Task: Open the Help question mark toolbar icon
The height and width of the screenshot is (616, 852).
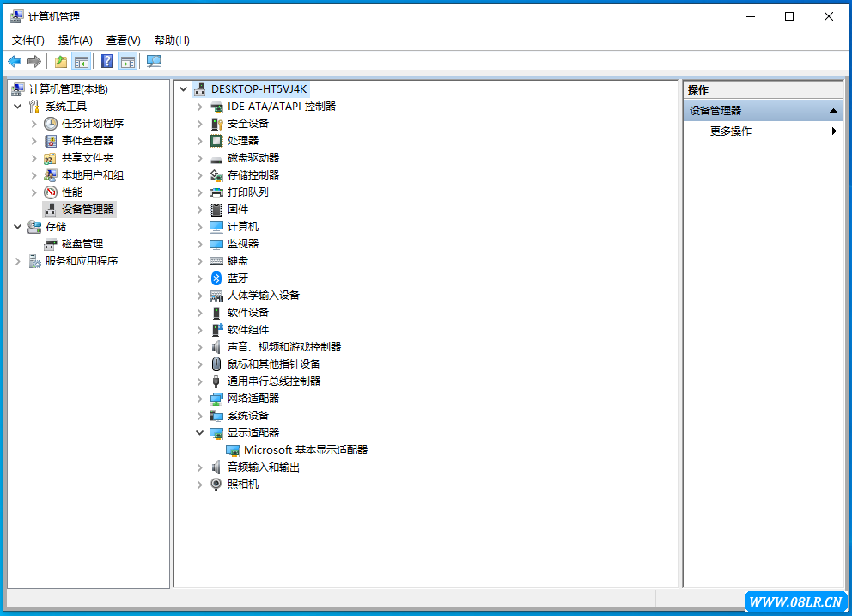Action: tap(107, 62)
